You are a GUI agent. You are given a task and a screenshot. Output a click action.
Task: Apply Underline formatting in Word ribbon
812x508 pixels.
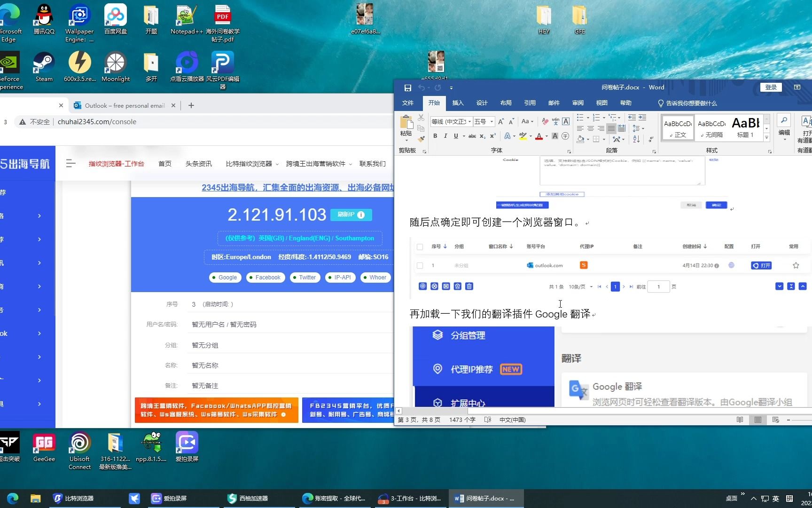(456, 136)
